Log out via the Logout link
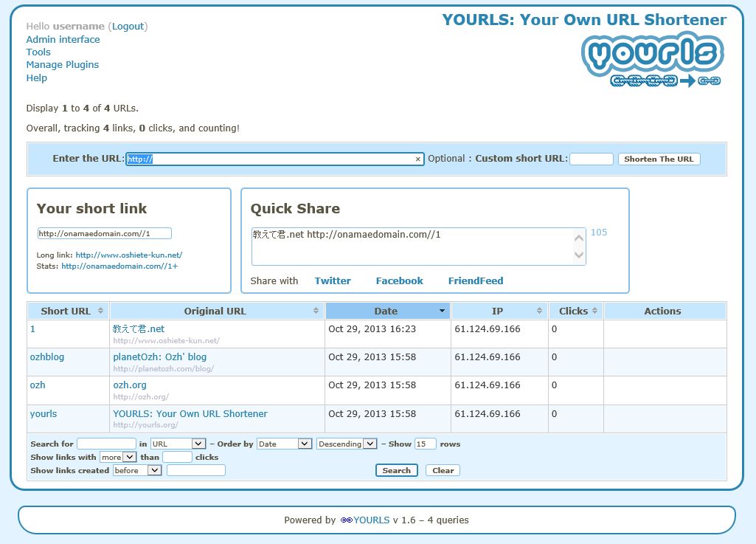The height and width of the screenshot is (544, 756). click(x=128, y=26)
